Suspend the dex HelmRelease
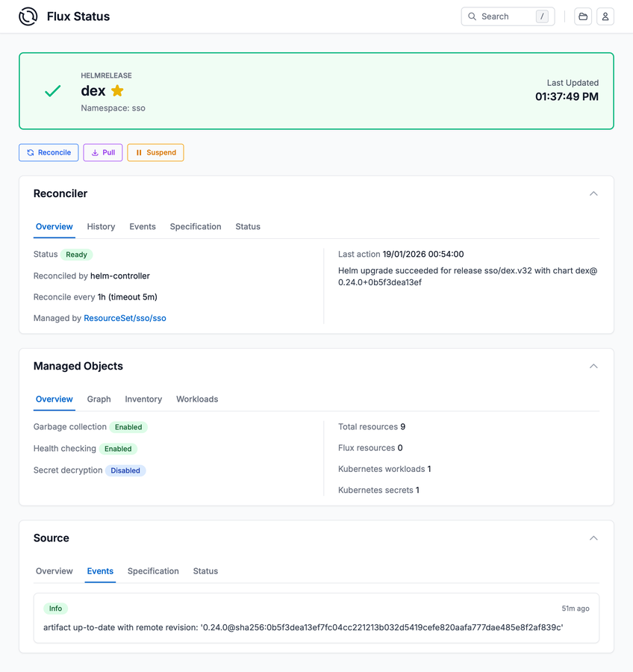 tap(155, 152)
